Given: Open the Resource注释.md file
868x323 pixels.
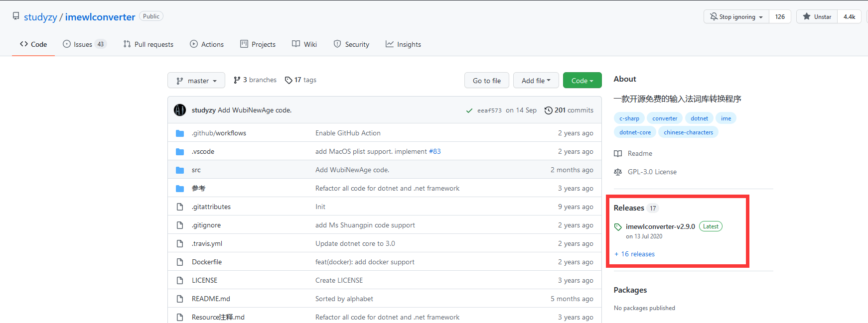Looking at the screenshot, I should pyautogui.click(x=218, y=317).
